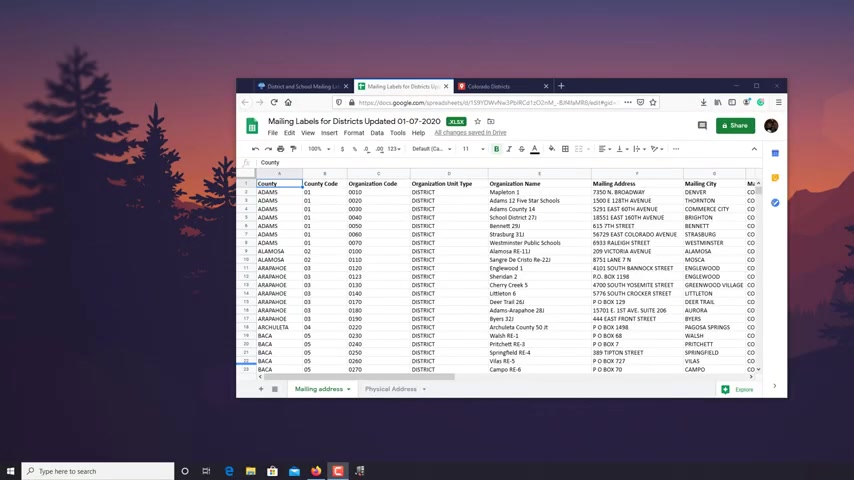The width and height of the screenshot is (854, 480).
Task: Open the zoom 100% dropdown
Action: coord(319,149)
